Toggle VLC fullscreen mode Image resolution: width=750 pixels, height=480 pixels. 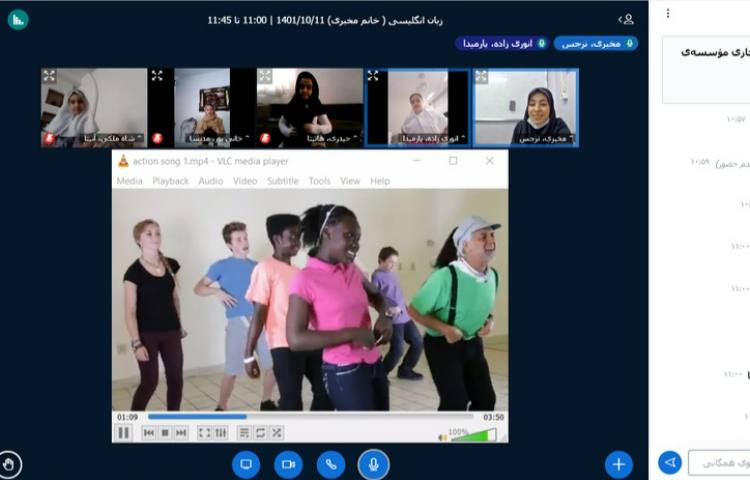(x=205, y=433)
